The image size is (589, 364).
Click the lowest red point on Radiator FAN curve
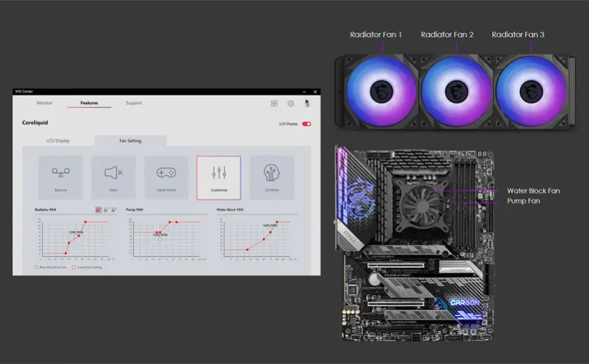tap(66, 253)
